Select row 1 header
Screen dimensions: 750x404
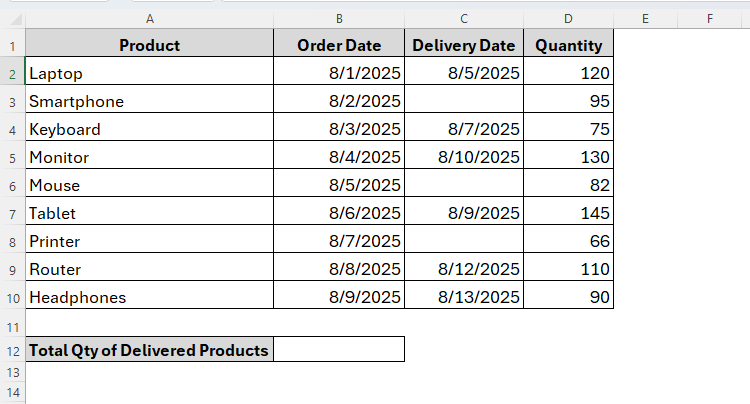pyautogui.click(x=12, y=45)
